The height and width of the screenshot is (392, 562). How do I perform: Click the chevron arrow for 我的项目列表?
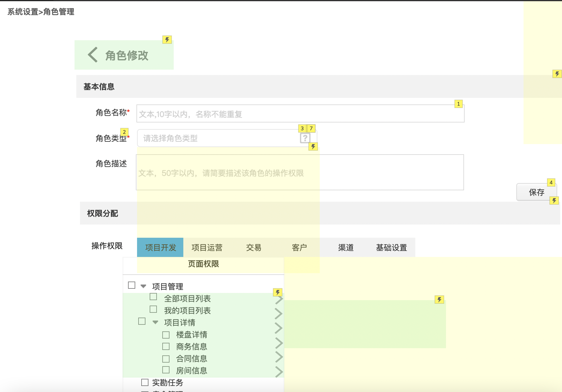click(x=279, y=314)
